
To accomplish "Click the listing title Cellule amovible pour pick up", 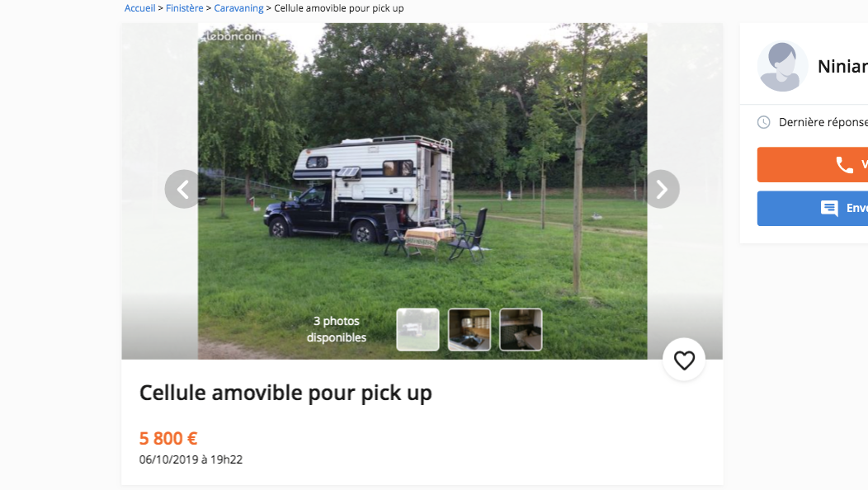I will pyautogui.click(x=285, y=393).
